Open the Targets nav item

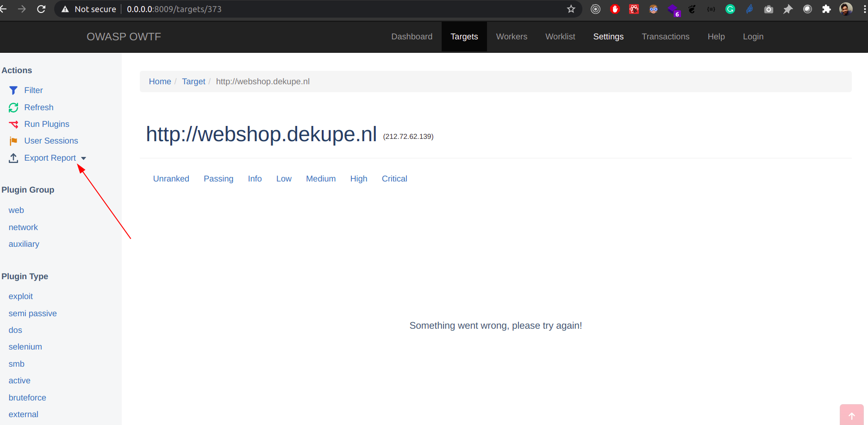[464, 37]
